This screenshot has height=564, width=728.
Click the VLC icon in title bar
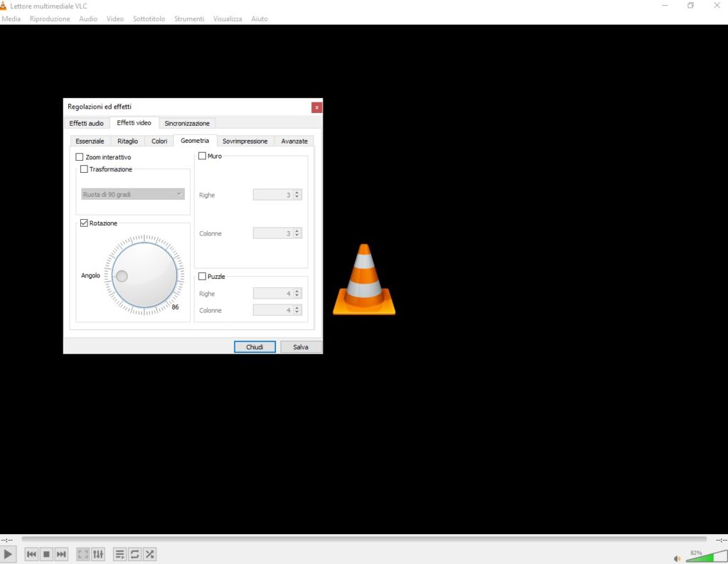pyautogui.click(x=4, y=6)
